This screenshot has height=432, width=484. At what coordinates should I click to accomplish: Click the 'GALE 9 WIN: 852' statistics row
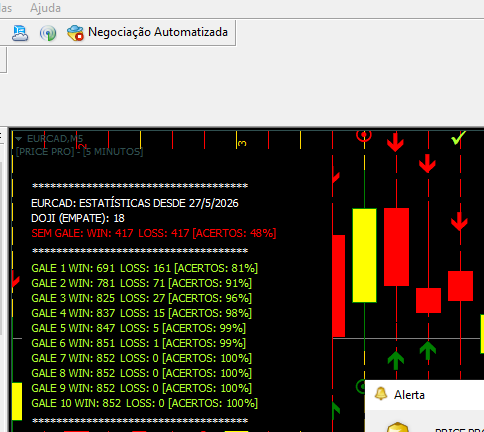tap(142, 388)
